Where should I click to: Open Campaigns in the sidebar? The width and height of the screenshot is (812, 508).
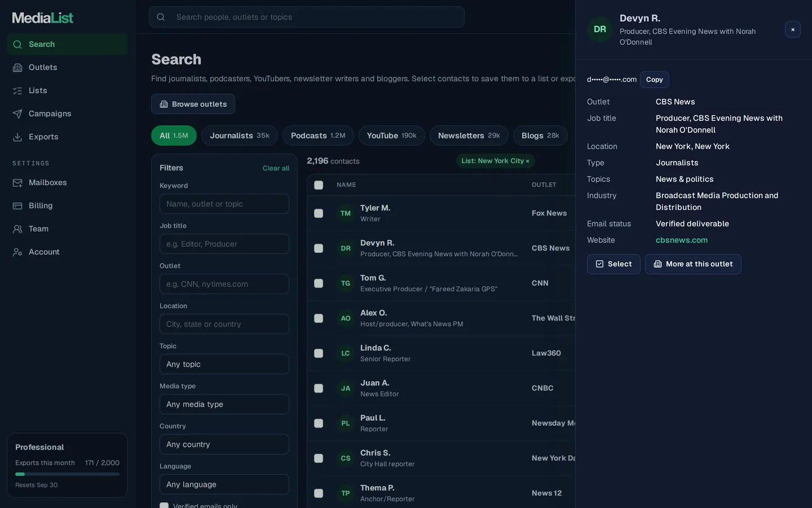click(x=67, y=114)
